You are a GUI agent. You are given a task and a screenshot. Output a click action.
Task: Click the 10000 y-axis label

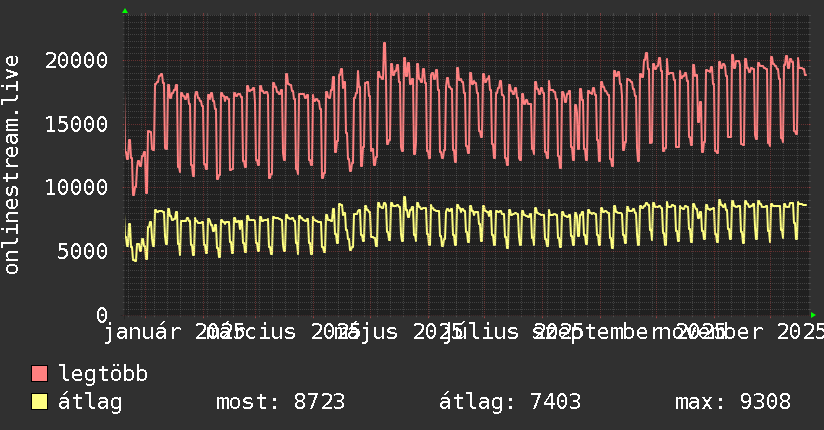(x=76, y=188)
